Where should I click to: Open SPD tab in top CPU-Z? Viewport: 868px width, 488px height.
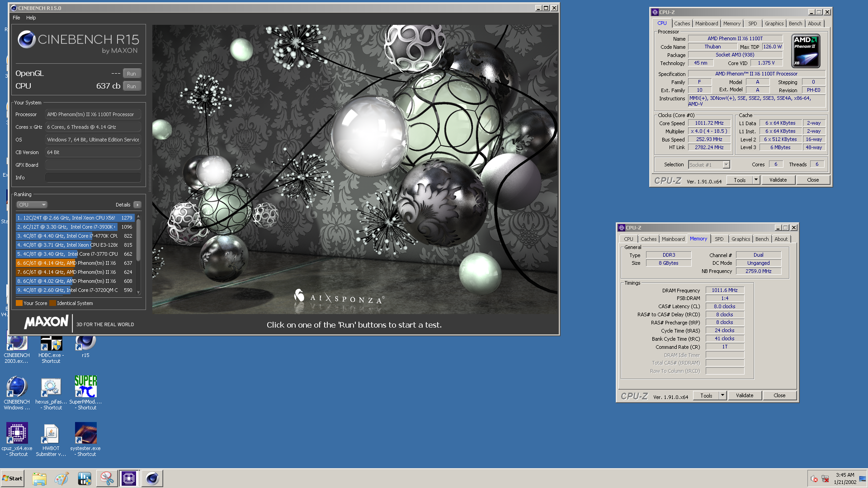[752, 23]
